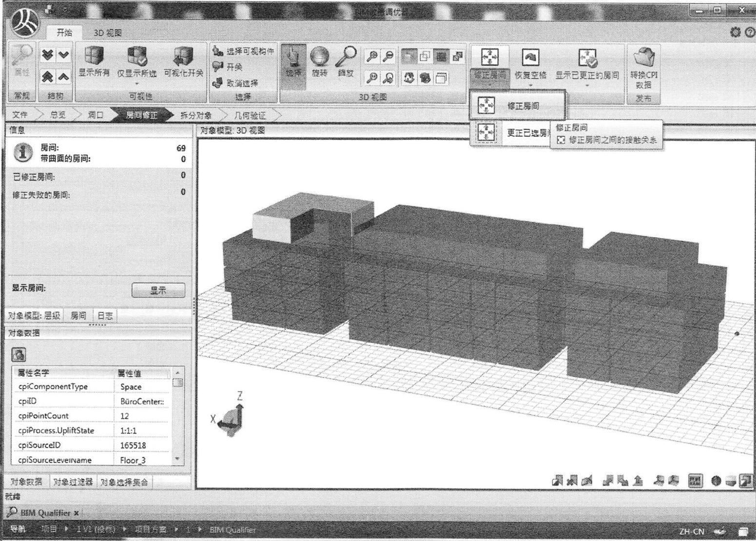
Task: Toggle the highlighted solid view mode button
Action: pyautogui.click(x=408, y=57)
